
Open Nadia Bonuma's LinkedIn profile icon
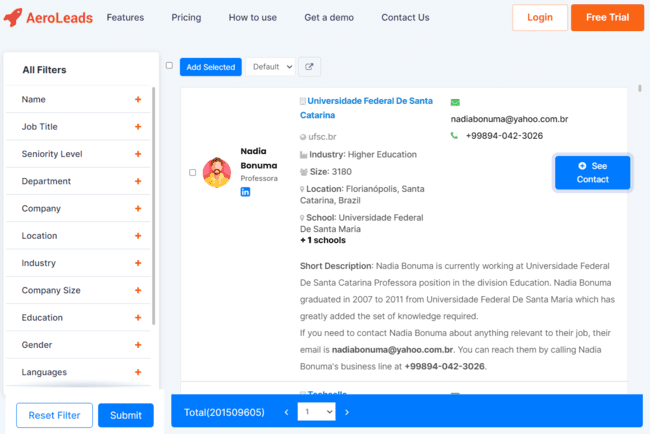click(245, 192)
